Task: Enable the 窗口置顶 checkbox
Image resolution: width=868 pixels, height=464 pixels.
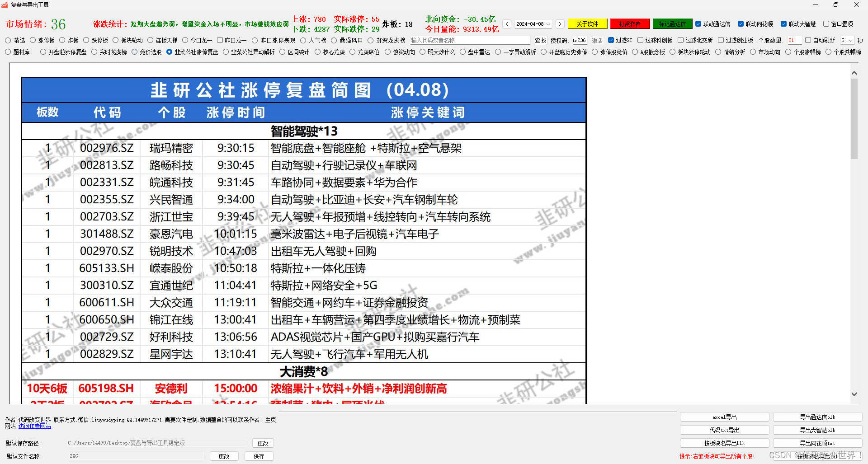Action: 826,24
